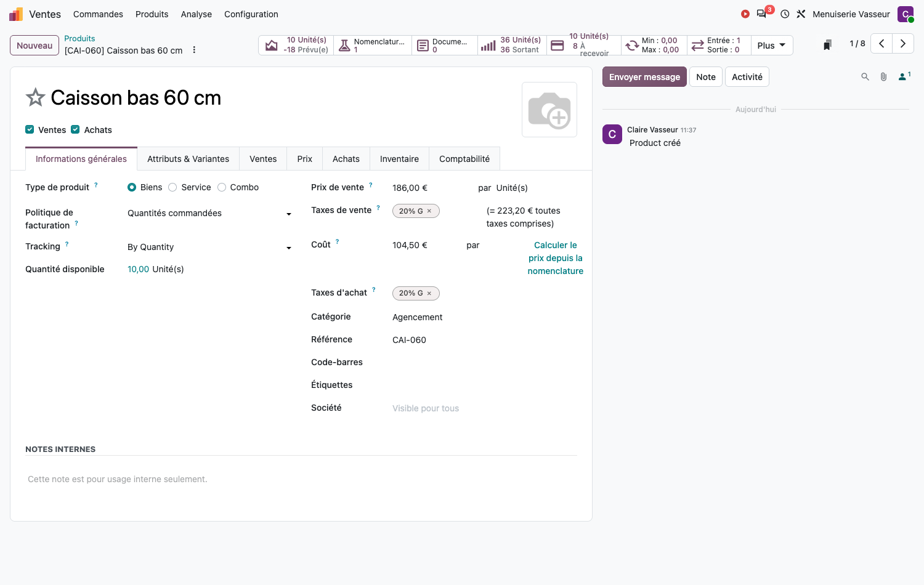Screen dimensions: 924x585
Task: Click Envoyer message button
Action: pos(644,77)
